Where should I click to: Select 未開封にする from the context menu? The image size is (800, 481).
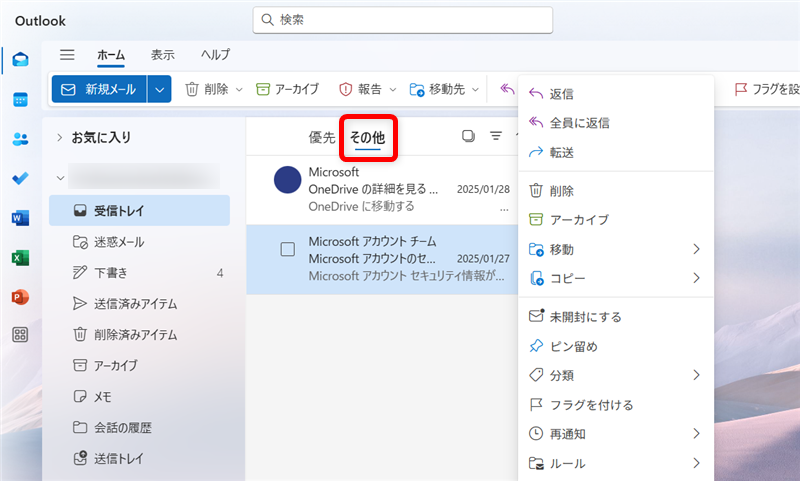pyautogui.click(x=585, y=317)
